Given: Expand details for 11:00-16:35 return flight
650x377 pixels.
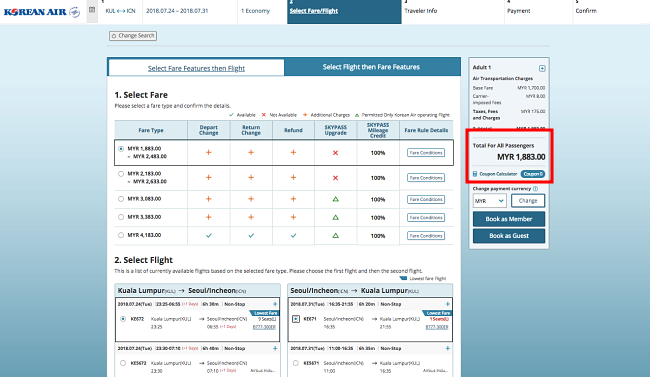Looking at the screenshot, I should pyautogui.click(x=448, y=348).
